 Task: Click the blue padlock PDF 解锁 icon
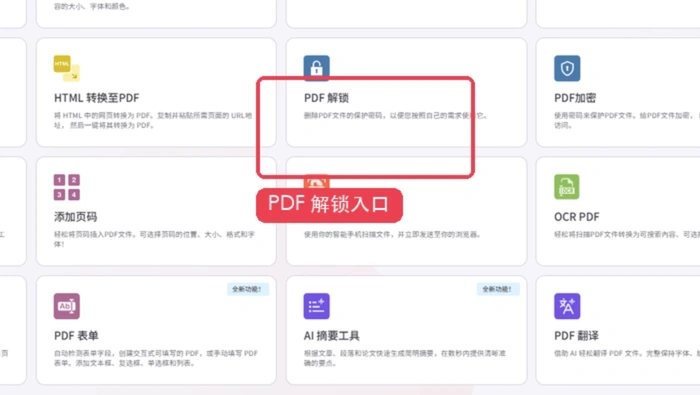[x=317, y=68]
